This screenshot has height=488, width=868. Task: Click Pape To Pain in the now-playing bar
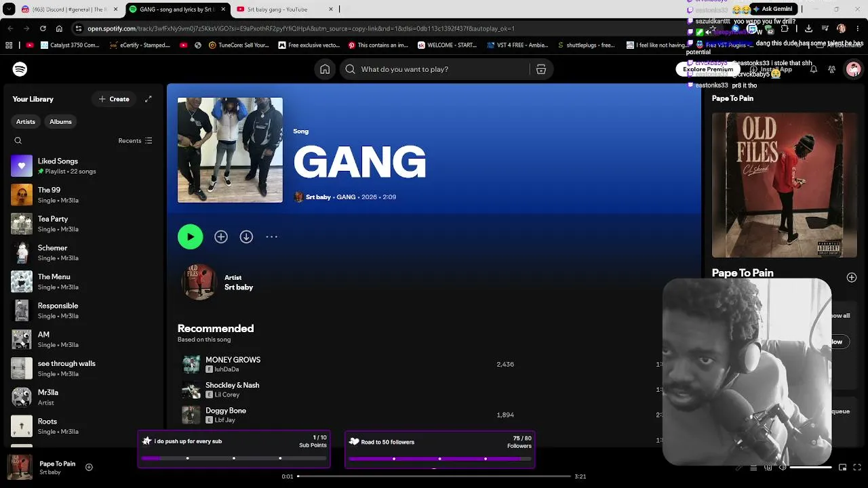click(x=58, y=464)
